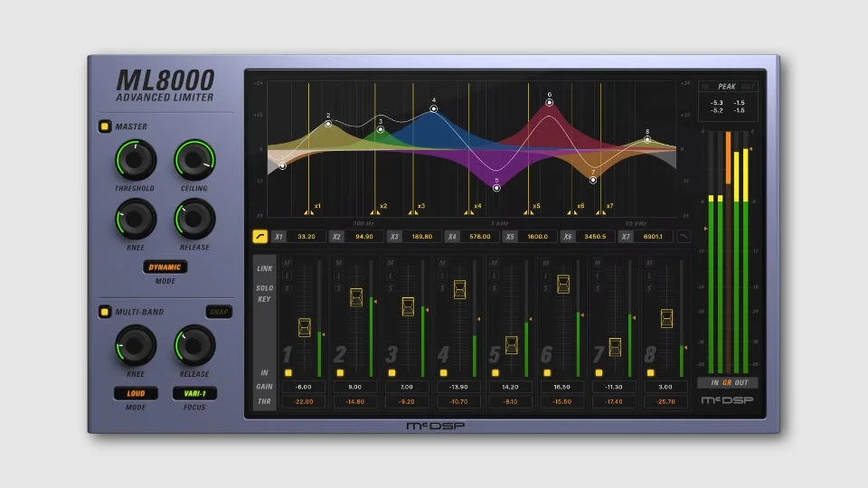Click the x7 crossover marker triangle
This screenshot has width=868, height=488.
600,212
